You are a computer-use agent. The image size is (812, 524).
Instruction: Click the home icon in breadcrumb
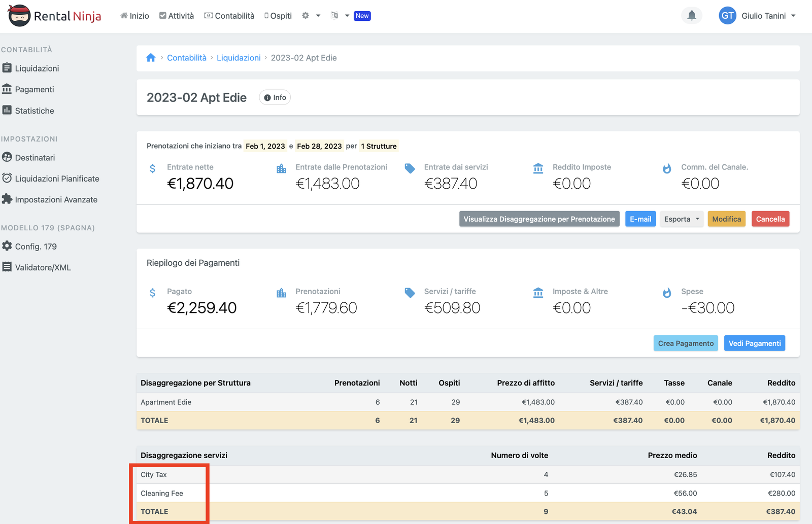(x=151, y=58)
